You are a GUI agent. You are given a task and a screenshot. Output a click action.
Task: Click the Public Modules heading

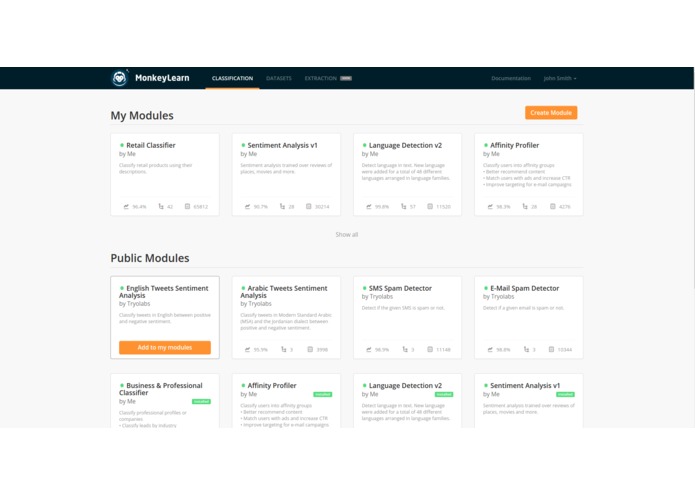[150, 258]
